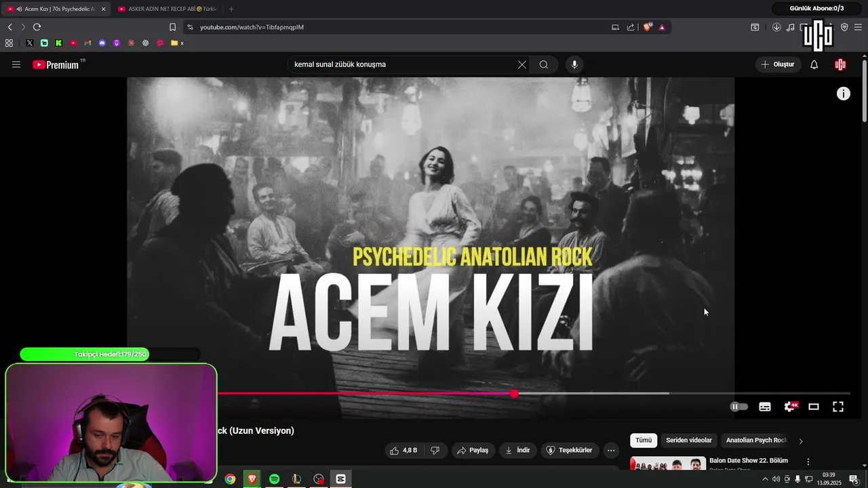868x488 pixels.
Task: Open Balon Date Show 22. Bölüm video
Action: click(x=749, y=461)
